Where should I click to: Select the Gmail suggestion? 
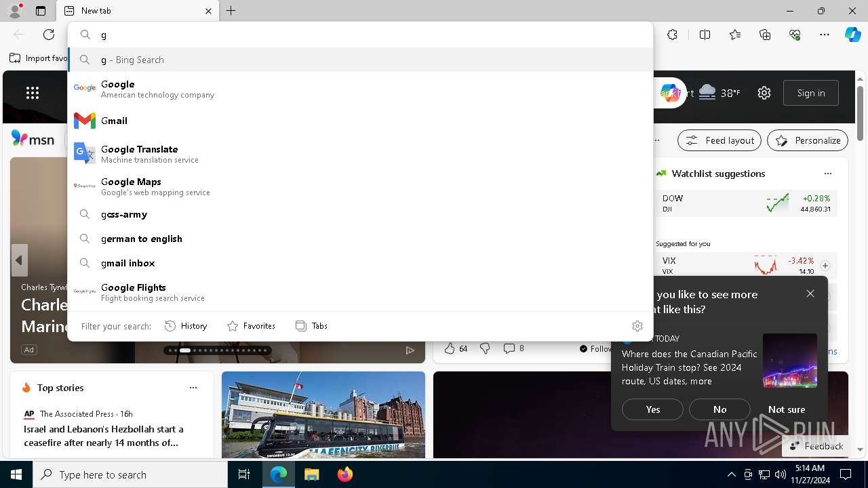(x=360, y=121)
